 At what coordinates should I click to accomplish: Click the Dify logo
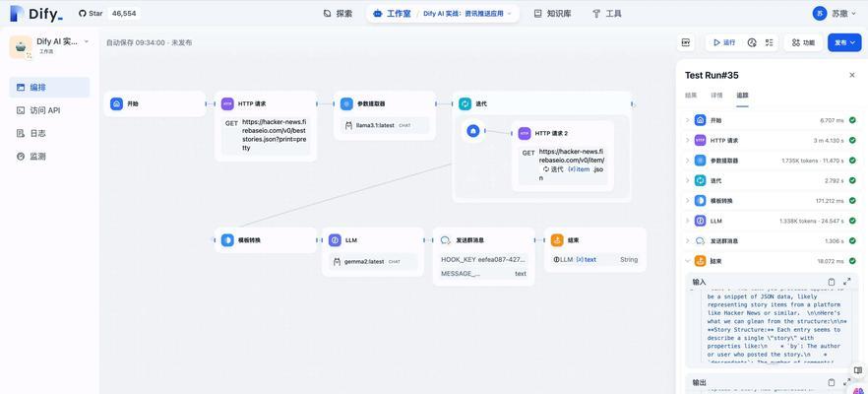pyautogui.click(x=36, y=14)
